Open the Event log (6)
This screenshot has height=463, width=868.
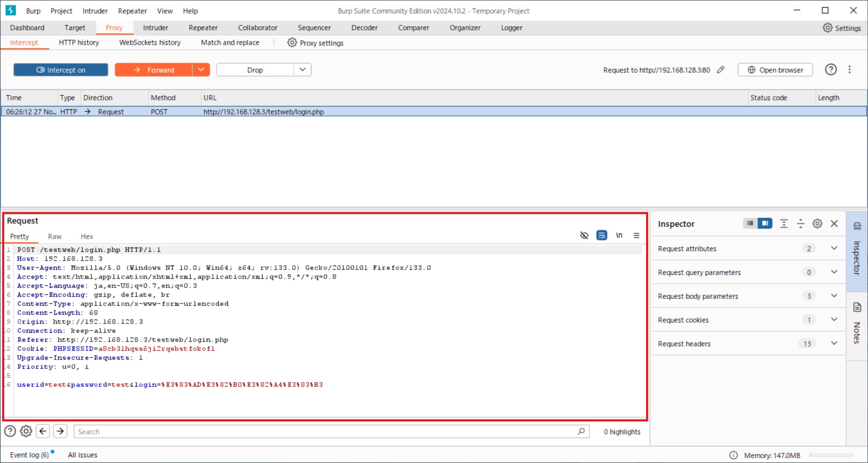pos(30,455)
